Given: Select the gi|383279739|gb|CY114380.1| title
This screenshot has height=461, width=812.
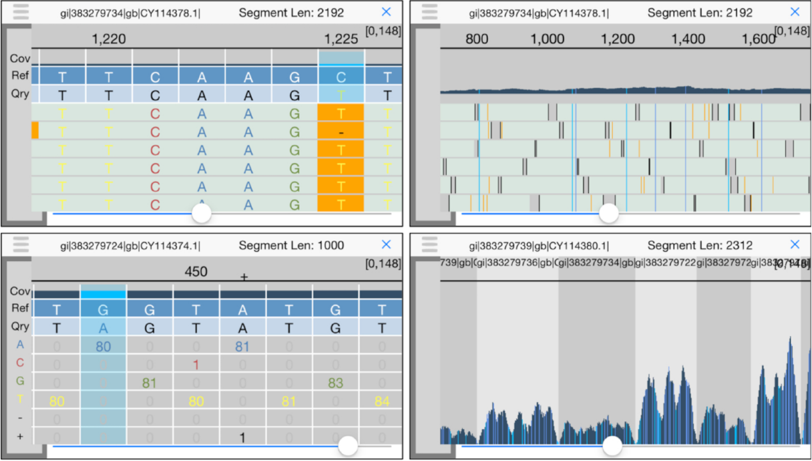Looking at the screenshot, I should [539, 246].
